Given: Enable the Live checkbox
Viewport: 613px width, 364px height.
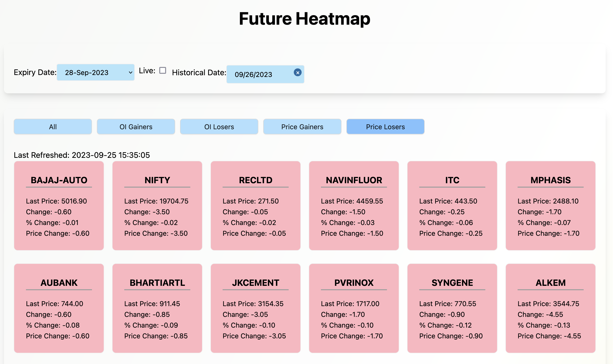Looking at the screenshot, I should tap(162, 71).
